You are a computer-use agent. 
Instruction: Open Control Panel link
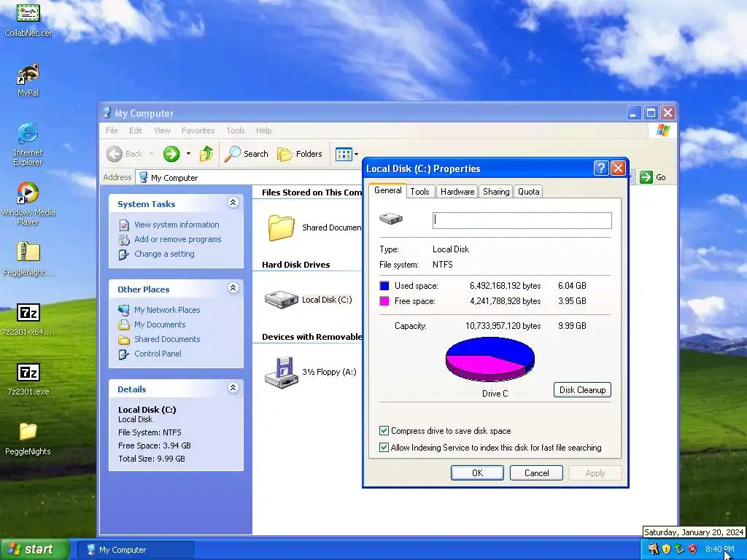[158, 354]
